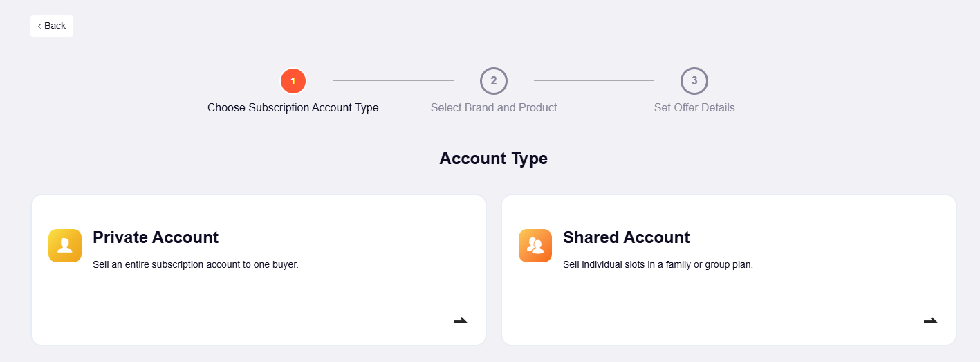
Task: Click the arrow in the Private Account card
Action: point(461,320)
